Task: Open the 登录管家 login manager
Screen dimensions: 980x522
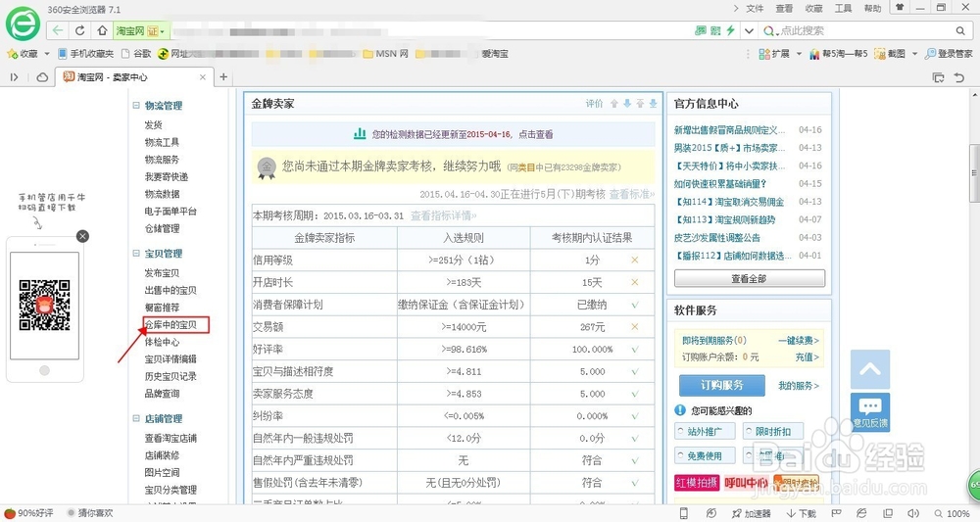Action: click(949, 54)
